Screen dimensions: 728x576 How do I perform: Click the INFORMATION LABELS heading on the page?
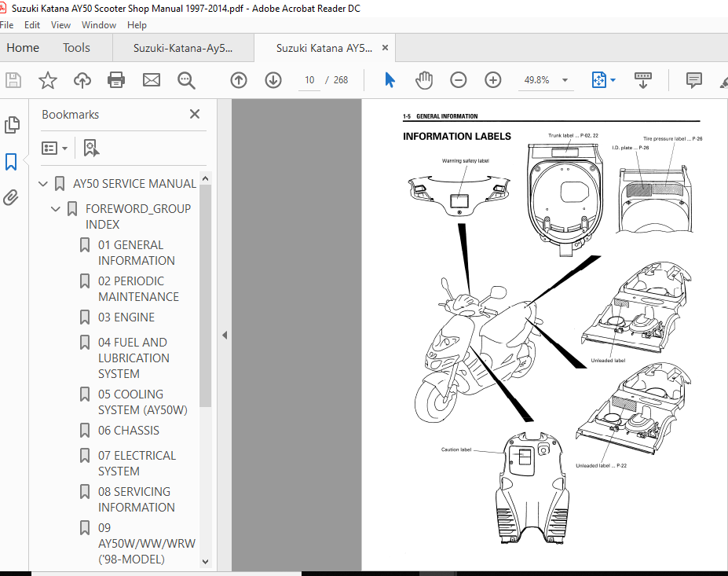[x=457, y=136]
